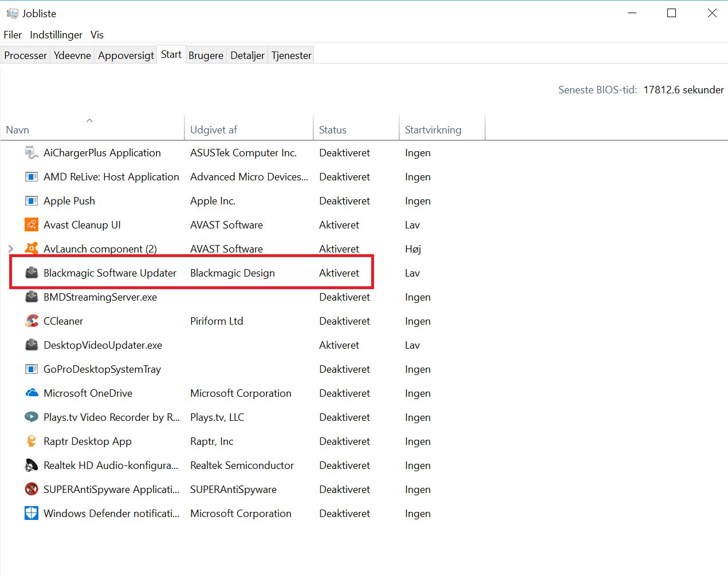Click Aktiveret status of DesktopVideoUpdater.exe
Image resolution: width=728 pixels, height=576 pixels.
click(339, 345)
